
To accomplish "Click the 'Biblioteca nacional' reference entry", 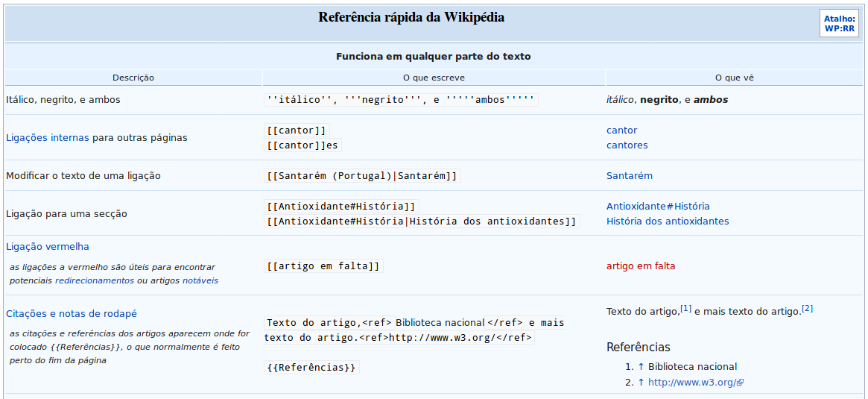I will pos(692,367).
